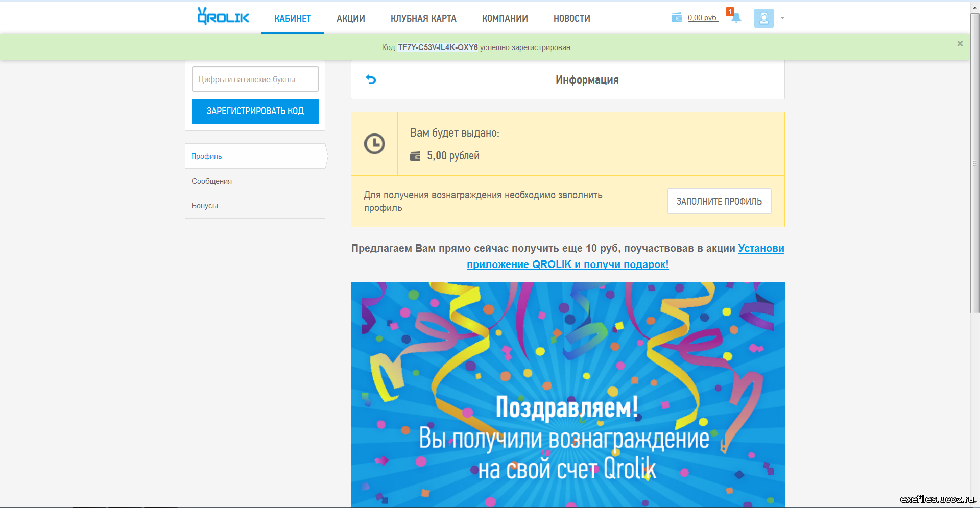This screenshot has width=980, height=508.
Task: Select Сообщения in the sidebar
Action: pos(255,181)
